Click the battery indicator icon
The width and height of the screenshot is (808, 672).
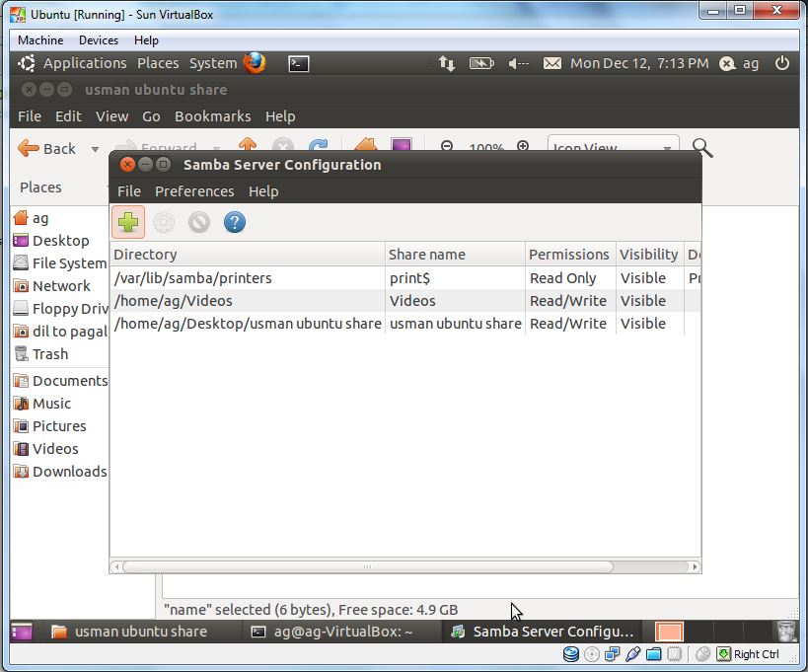click(x=481, y=63)
